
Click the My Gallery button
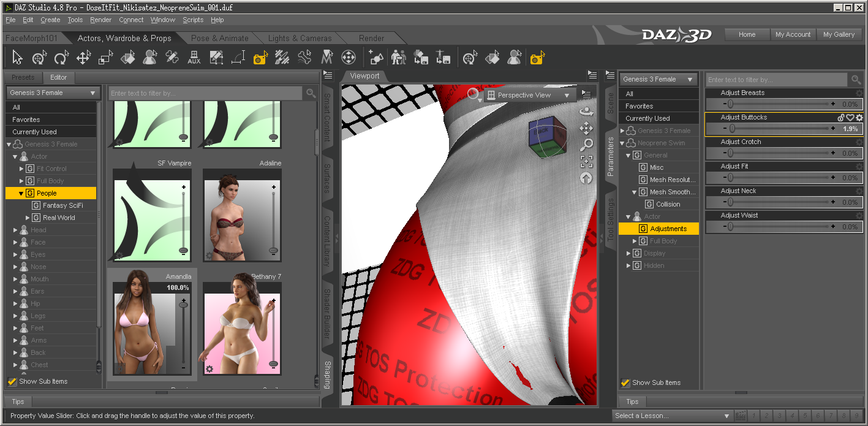(839, 34)
